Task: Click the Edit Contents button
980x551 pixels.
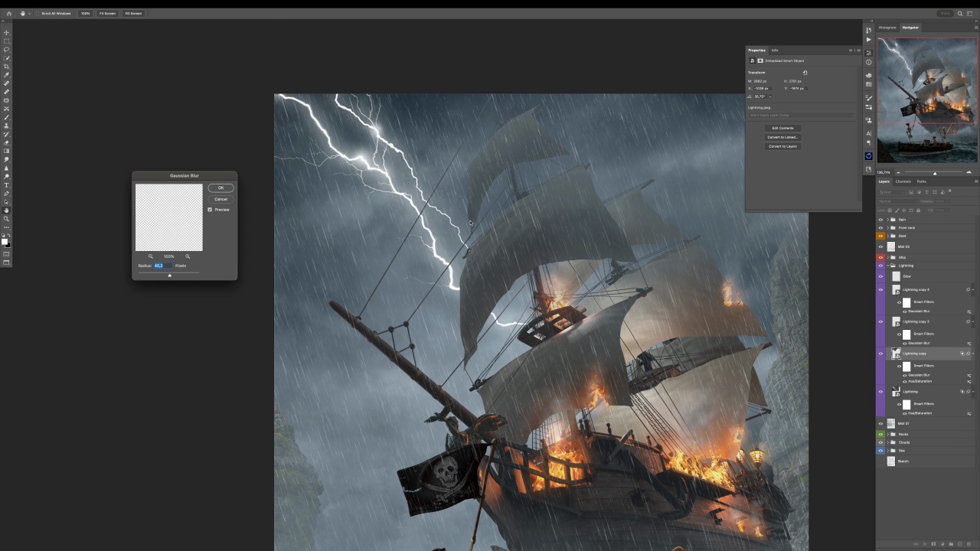Action: click(782, 128)
